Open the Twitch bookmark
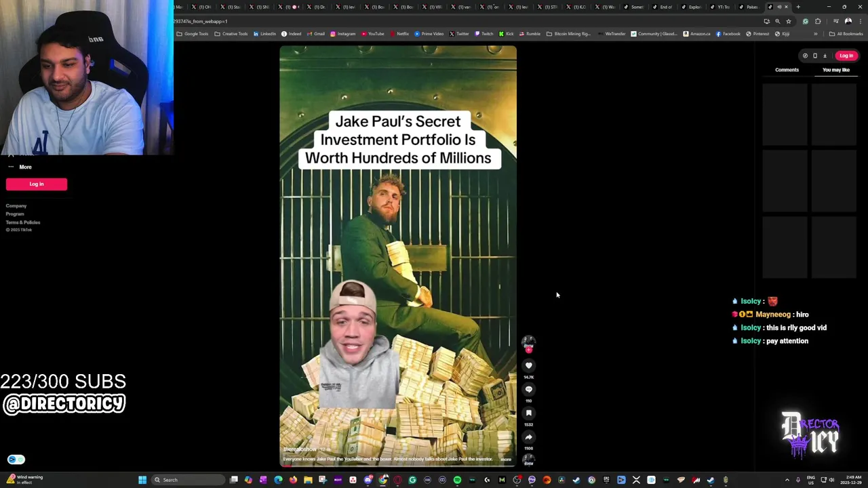This screenshot has width=868, height=488. [x=484, y=34]
